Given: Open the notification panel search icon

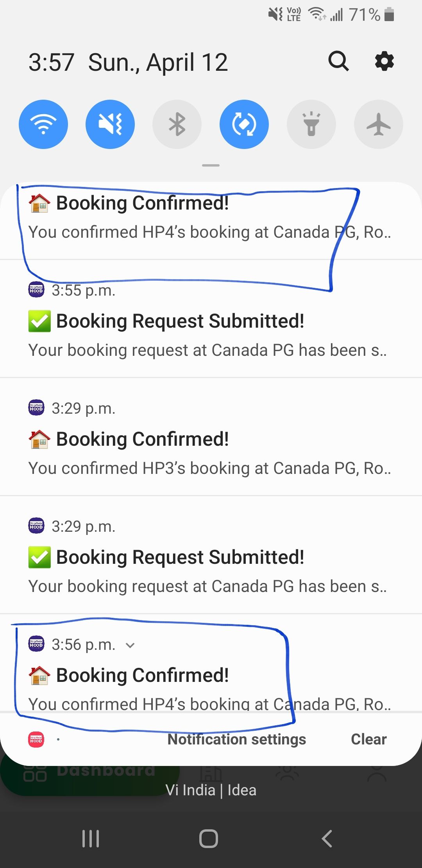Looking at the screenshot, I should click(338, 61).
